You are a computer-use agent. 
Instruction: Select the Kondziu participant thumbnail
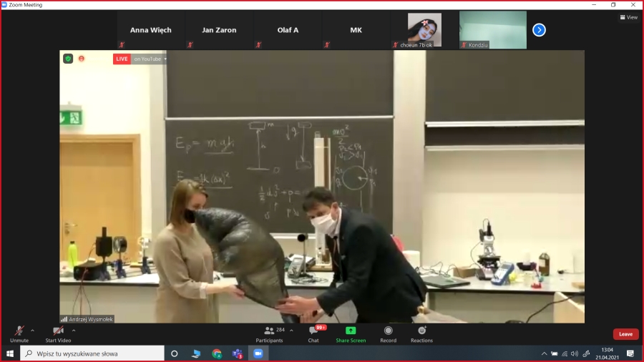492,30
